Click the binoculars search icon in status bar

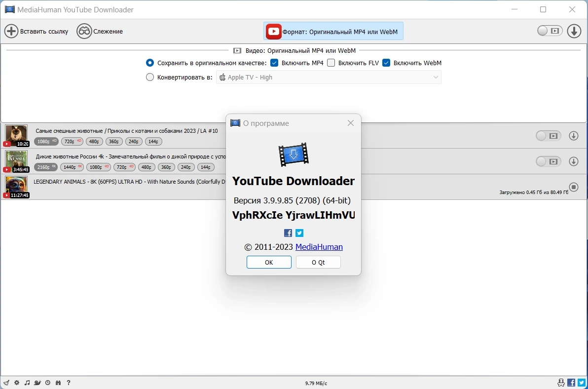click(x=58, y=383)
